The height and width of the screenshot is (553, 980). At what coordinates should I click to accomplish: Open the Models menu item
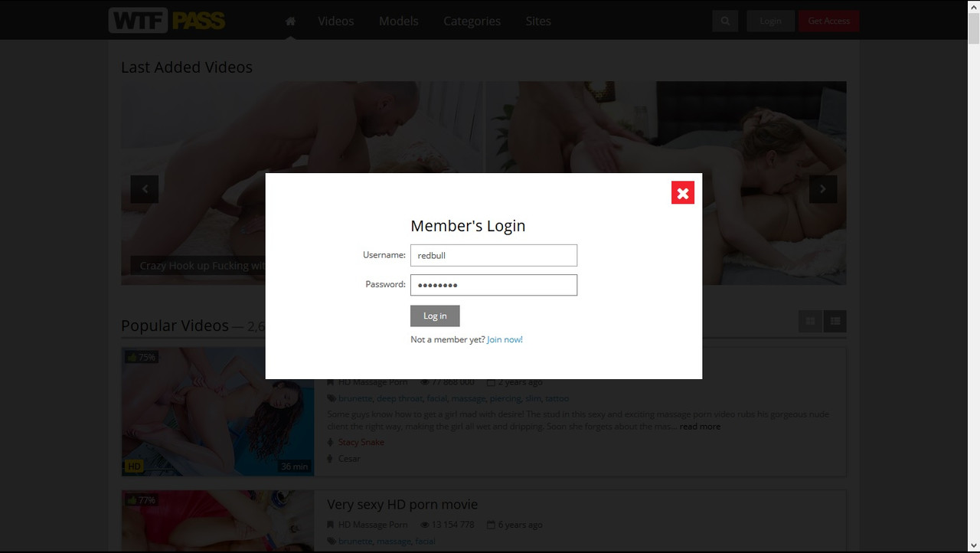[x=399, y=21]
